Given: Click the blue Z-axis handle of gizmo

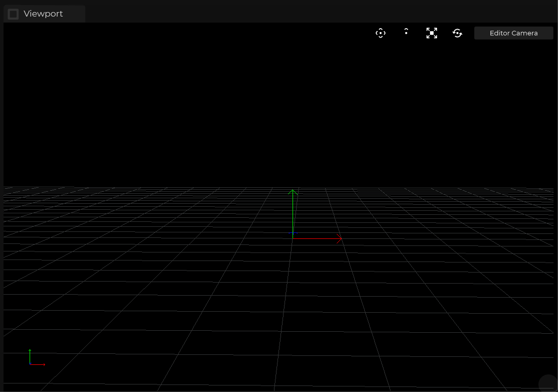Looking at the screenshot, I should 293,233.
